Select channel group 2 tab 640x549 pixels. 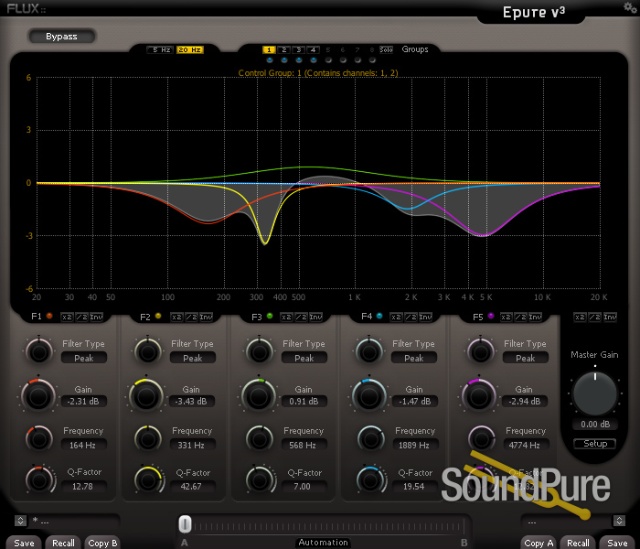[x=284, y=50]
